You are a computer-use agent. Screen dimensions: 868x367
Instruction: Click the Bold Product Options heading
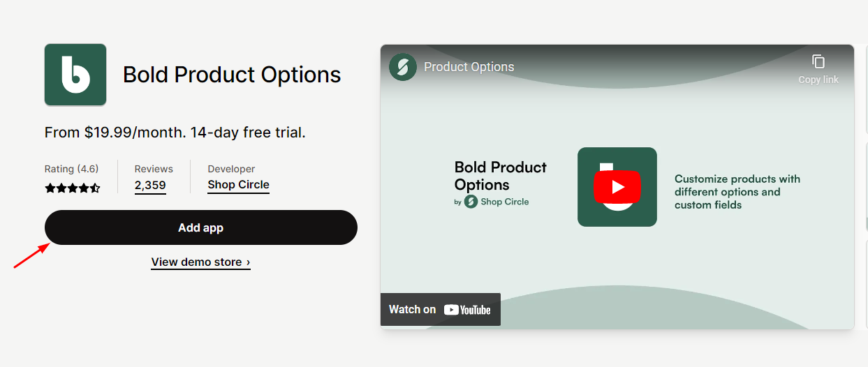pyautogui.click(x=232, y=75)
